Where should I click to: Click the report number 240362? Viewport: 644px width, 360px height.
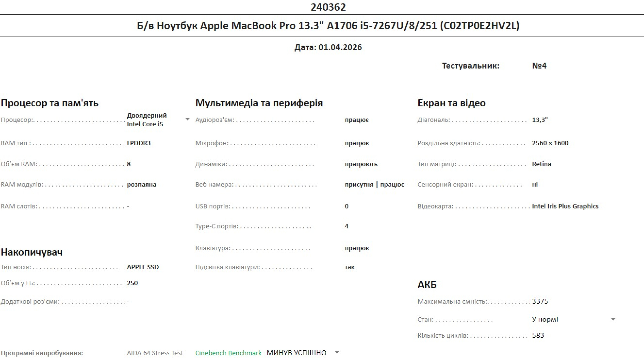point(328,7)
